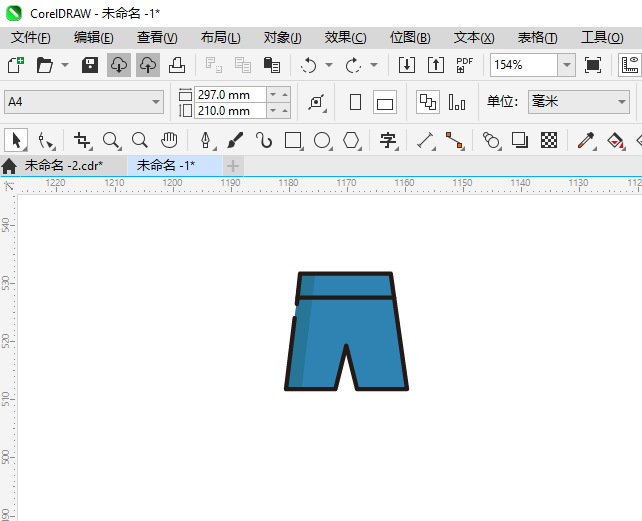This screenshot has height=521, width=642.
Task: Click the page height 210.0 mm field
Action: tap(230, 111)
